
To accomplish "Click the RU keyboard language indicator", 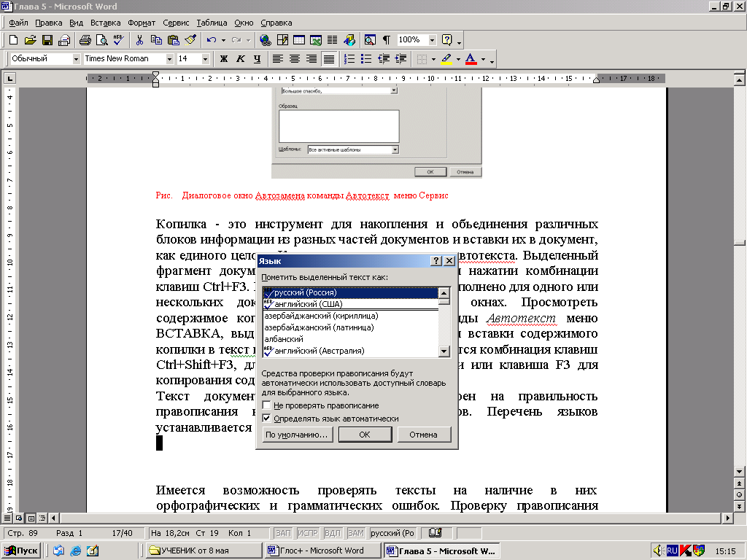I will pos(672,551).
